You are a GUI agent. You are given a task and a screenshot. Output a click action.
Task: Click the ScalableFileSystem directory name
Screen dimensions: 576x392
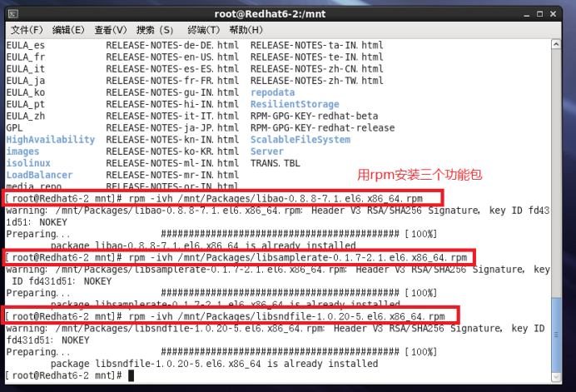pos(300,140)
